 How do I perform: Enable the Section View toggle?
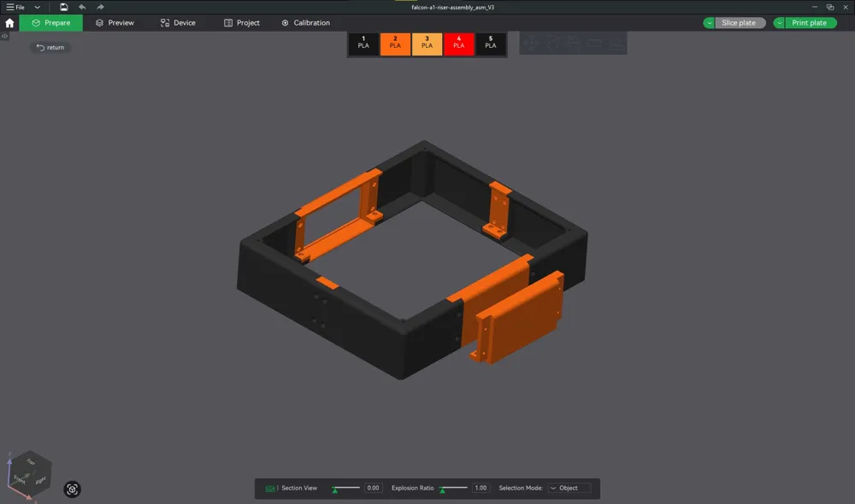(269, 488)
